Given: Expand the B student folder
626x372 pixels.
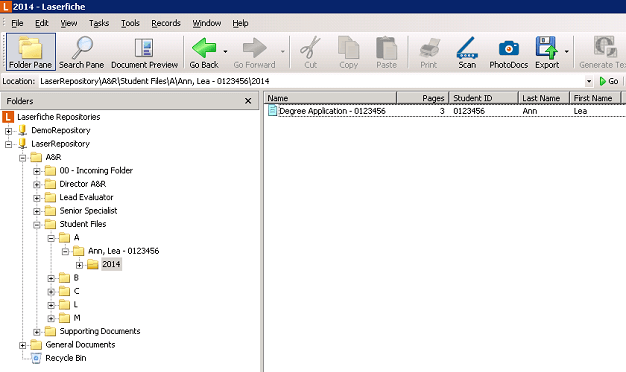Looking at the screenshot, I should point(51,278).
